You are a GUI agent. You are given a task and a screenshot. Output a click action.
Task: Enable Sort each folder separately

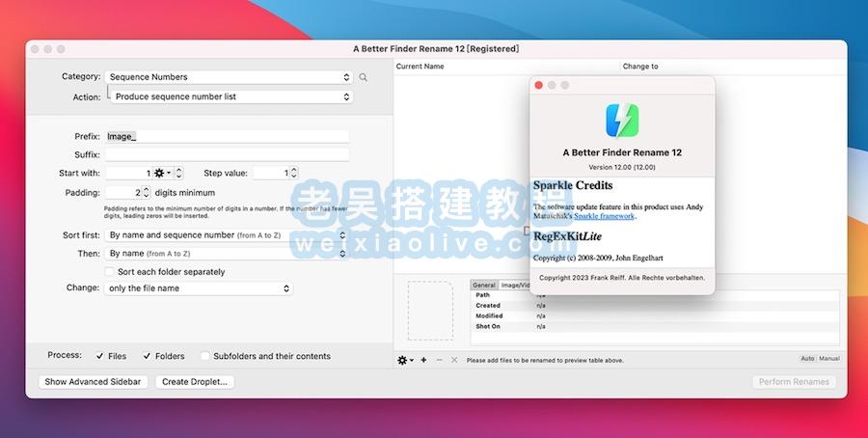point(110,272)
